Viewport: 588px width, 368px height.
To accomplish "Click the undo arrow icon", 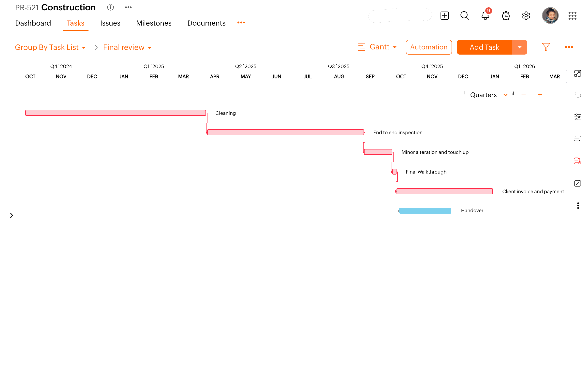I will [577, 95].
